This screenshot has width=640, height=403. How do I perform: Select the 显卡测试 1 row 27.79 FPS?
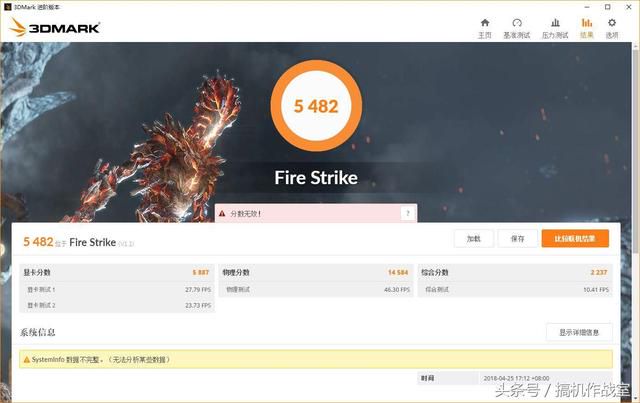pyautogui.click(x=116, y=289)
